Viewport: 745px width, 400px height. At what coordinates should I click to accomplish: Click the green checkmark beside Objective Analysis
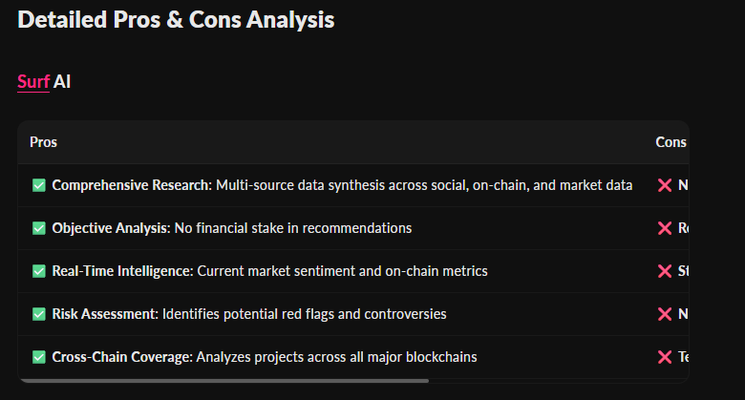coord(39,228)
